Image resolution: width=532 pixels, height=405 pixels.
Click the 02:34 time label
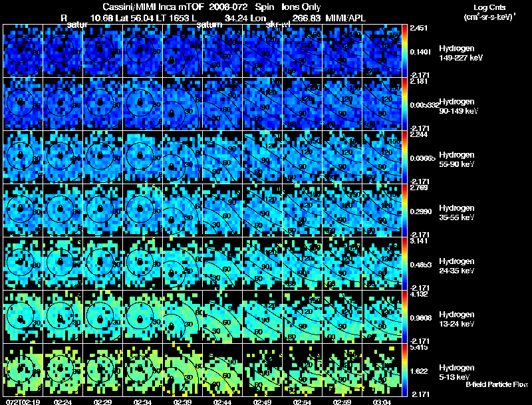pos(142,402)
